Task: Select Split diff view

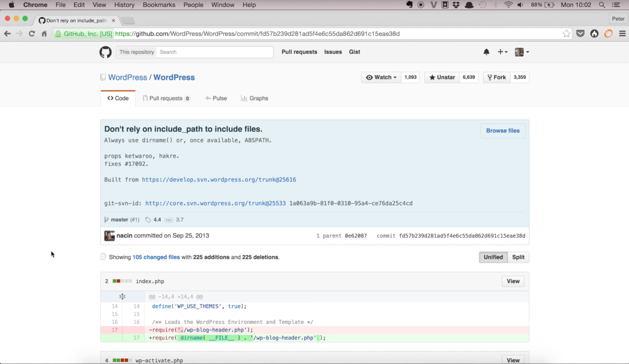Action: pyautogui.click(x=518, y=257)
